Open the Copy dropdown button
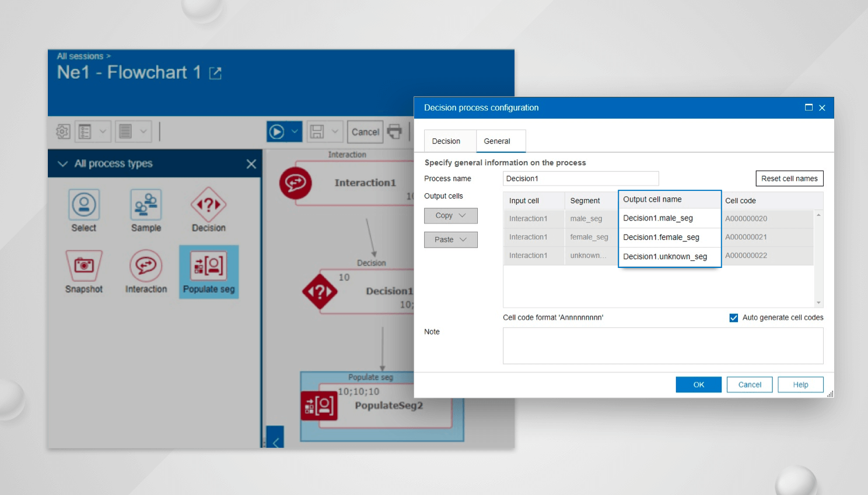The height and width of the screenshot is (495, 868). click(450, 215)
